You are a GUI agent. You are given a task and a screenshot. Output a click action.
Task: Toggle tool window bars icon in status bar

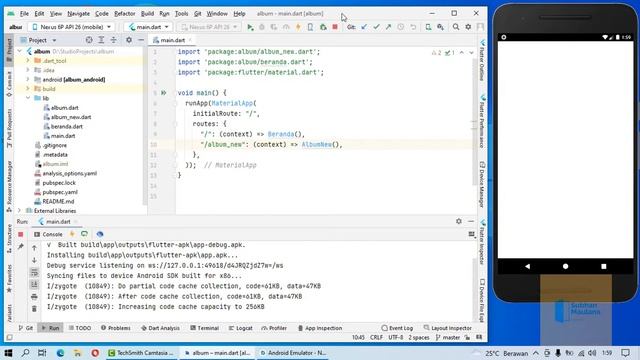tap(9, 338)
